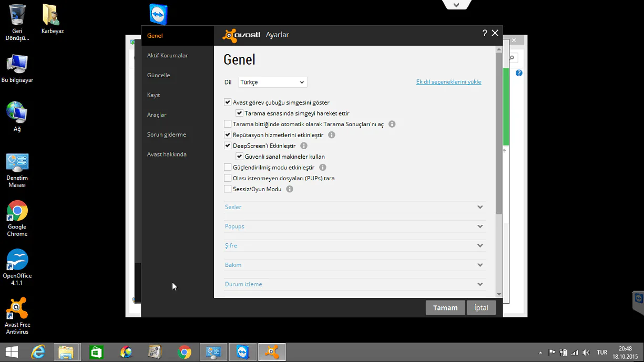
Task: Open the Dil language dropdown
Action: (272, 82)
